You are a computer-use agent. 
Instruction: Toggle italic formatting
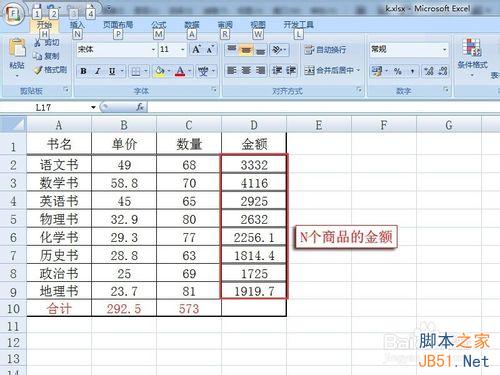pos(98,71)
